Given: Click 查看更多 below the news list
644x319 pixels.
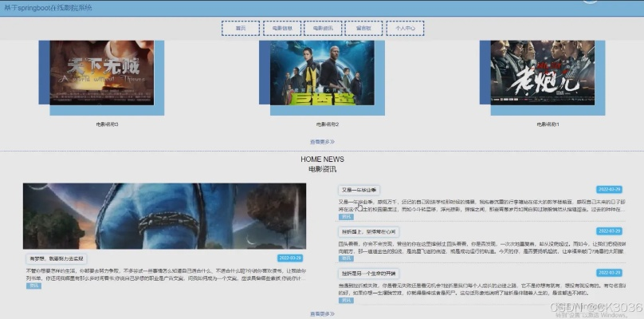Looking at the screenshot, I should (x=322, y=313).
